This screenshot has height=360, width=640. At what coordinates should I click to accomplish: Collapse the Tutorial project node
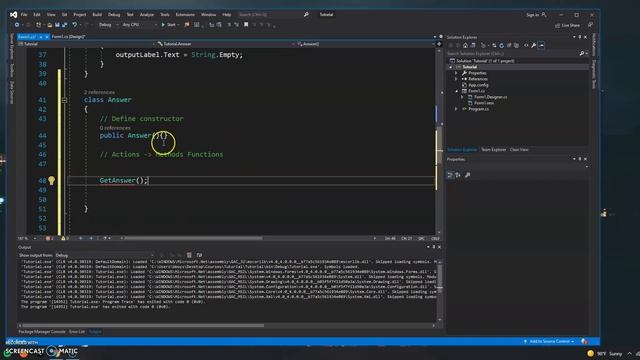tap(451, 67)
